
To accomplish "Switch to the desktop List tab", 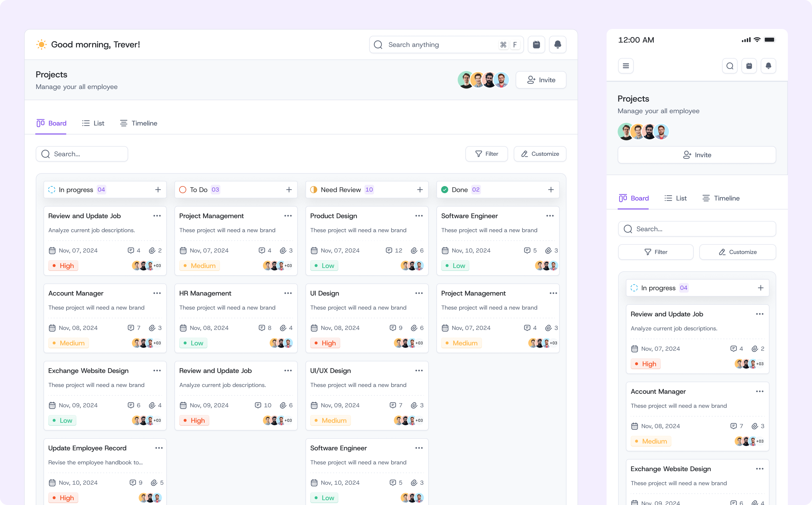I will (93, 123).
